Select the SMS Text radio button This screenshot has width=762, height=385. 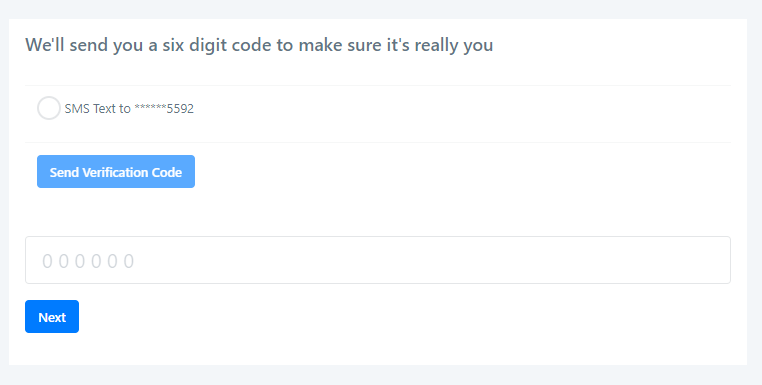[49, 108]
